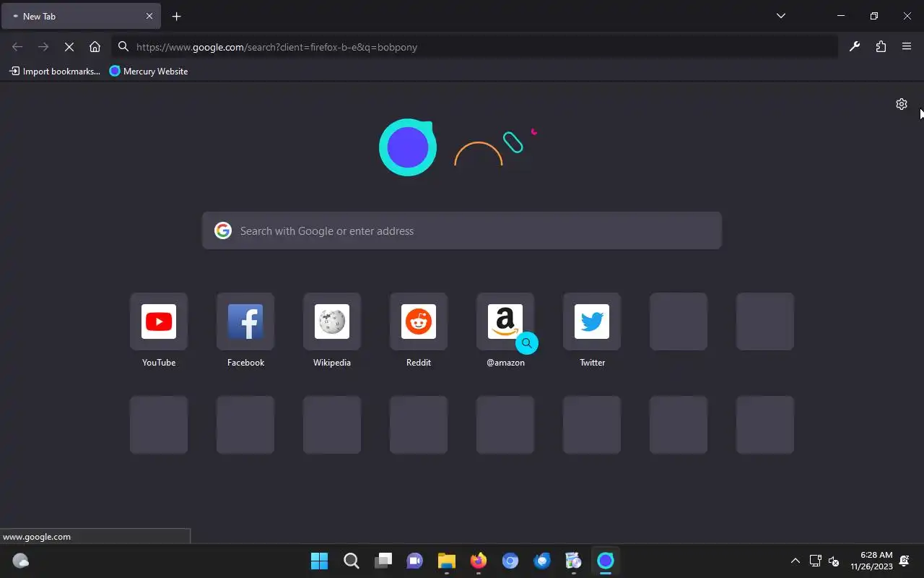
Task: Show hidden system tray icons
Action: [795, 561]
